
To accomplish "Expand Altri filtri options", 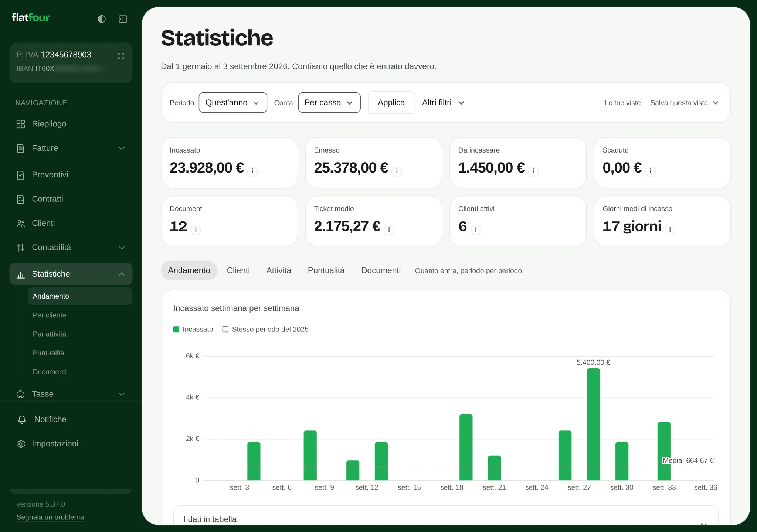I will pos(443,103).
